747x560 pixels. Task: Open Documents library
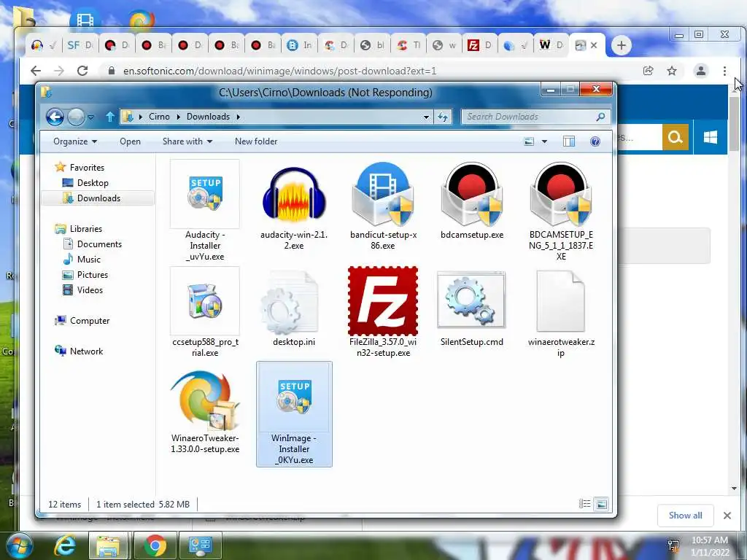tap(99, 244)
